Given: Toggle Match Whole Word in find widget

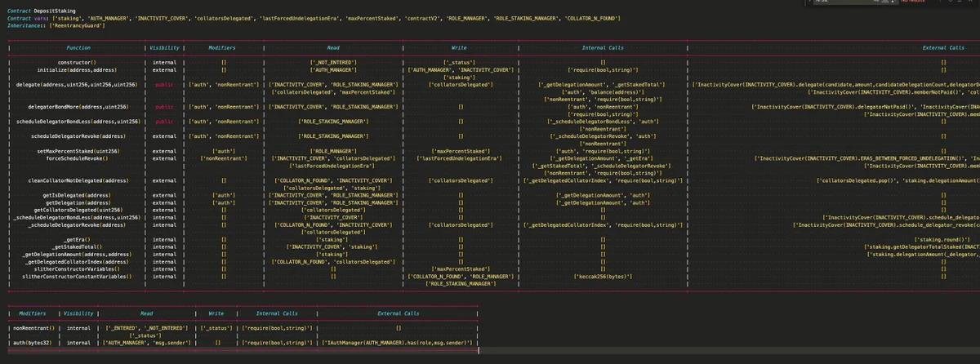Looking at the screenshot, I should coord(885,2).
